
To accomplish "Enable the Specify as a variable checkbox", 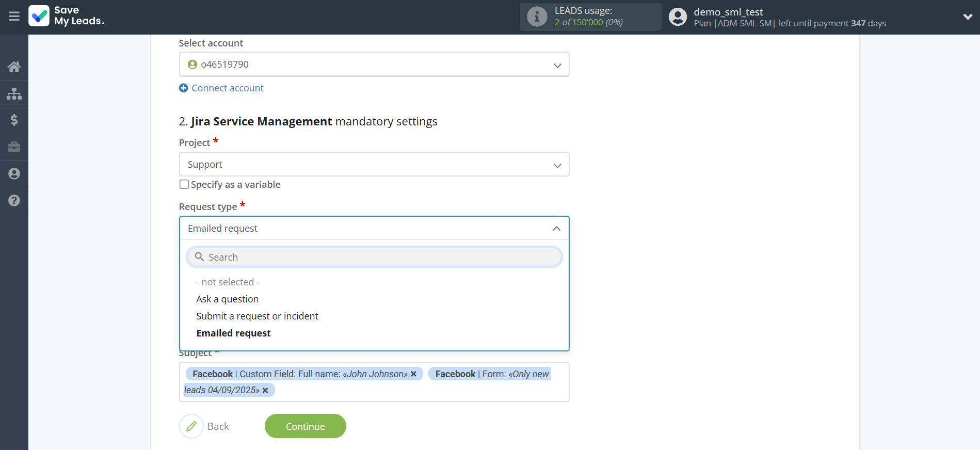I will click(184, 184).
